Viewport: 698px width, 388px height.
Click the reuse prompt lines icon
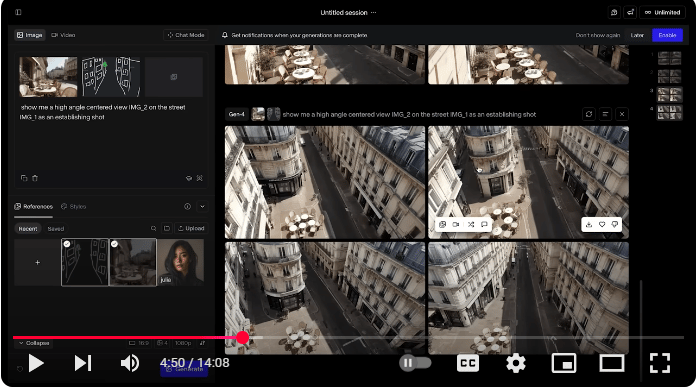[x=605, y=114]
